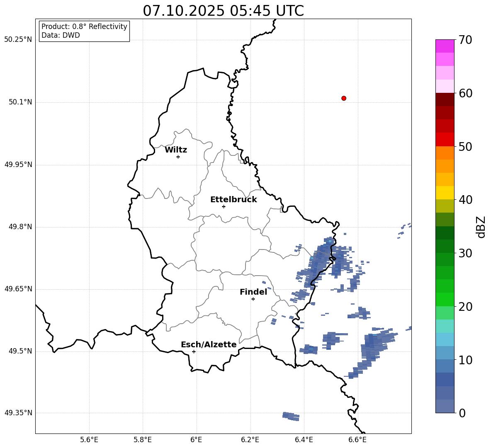Click colorbar tick label 10
This screenshot has height=448, width=491.
[x=465, y=360]
